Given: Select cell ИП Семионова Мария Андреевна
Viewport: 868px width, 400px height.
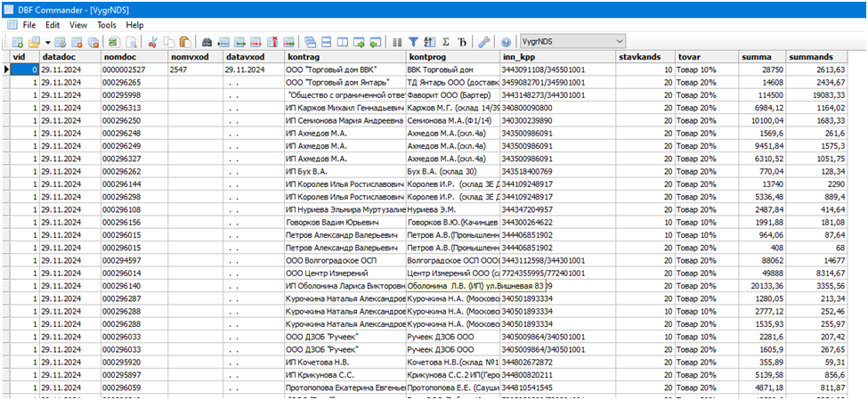Looking at the screenshot, I should click(x=345, y=120).
